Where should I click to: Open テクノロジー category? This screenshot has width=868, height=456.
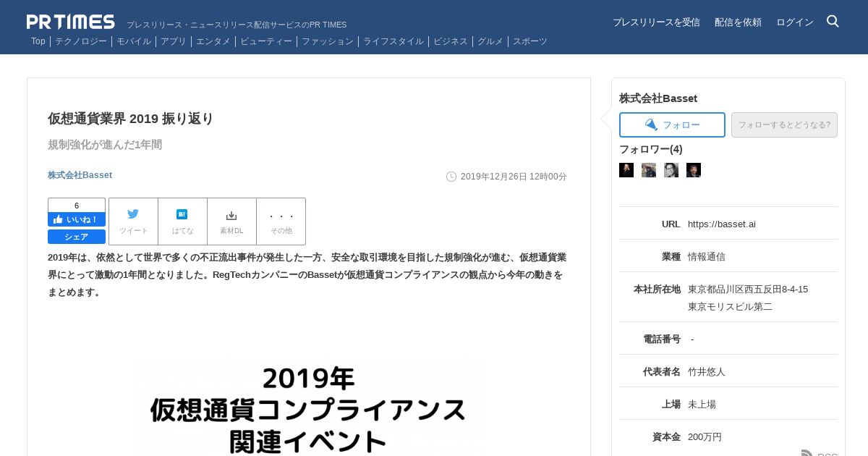coord(81,41)
